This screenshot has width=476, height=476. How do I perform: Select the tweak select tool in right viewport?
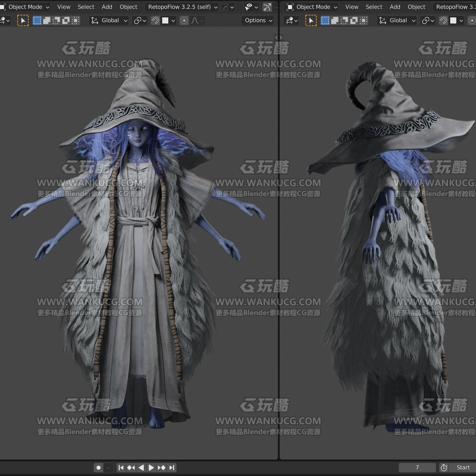click(x=311, y=20)
